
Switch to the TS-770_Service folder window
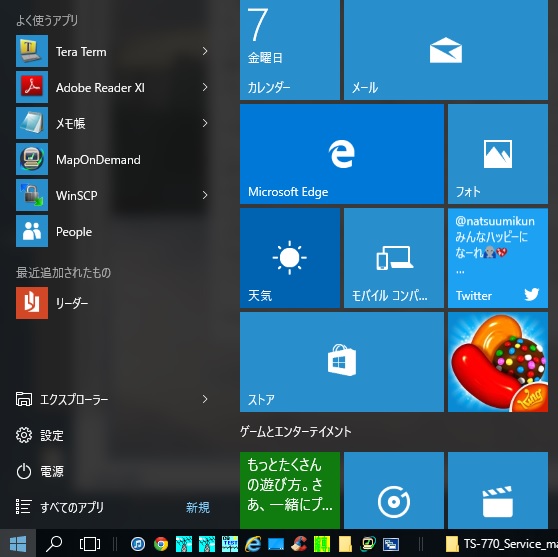click(x=501, y=543)
